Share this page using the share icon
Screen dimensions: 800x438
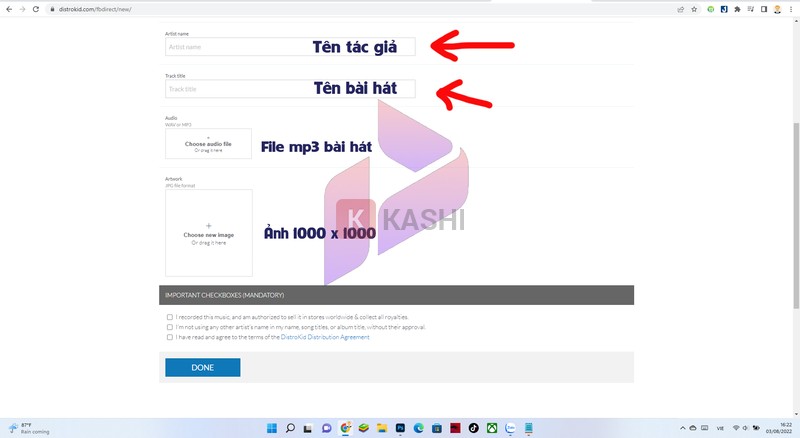coord(681,9)
